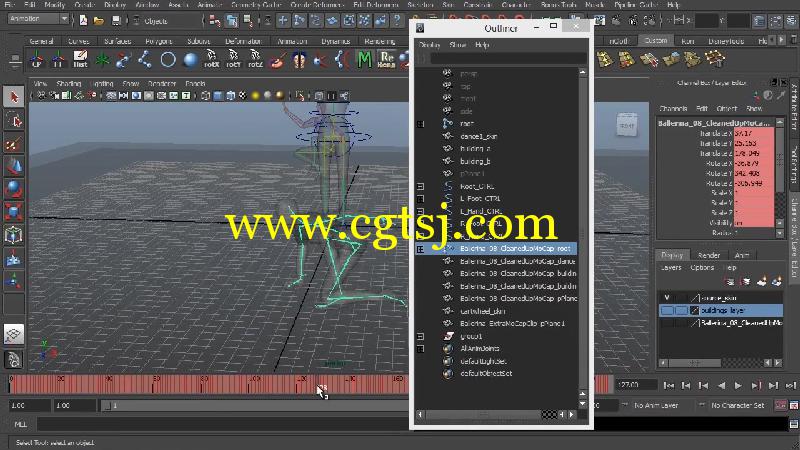Click the current frame field 127.00
800x450 pixels.
point(636,385)
